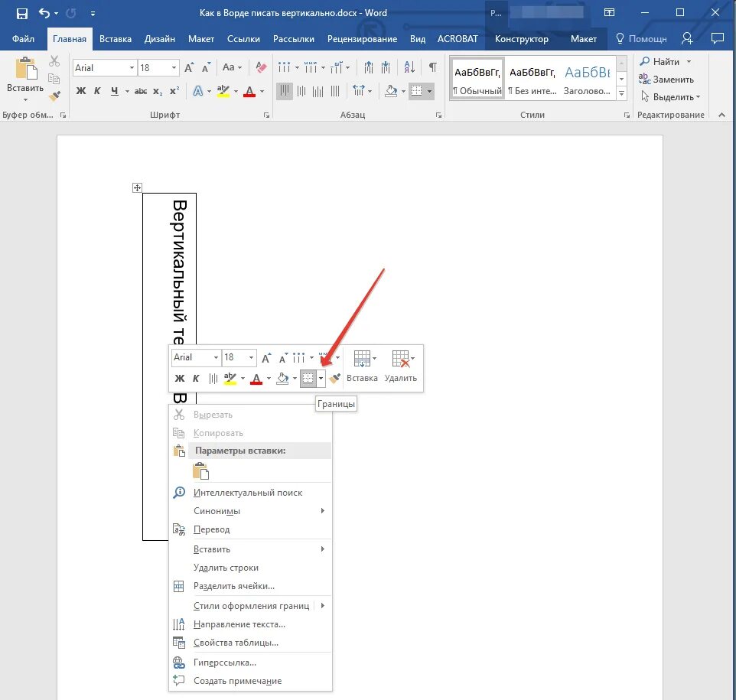
Task: Click the table move handle above the cell
Action: [137, 187]
